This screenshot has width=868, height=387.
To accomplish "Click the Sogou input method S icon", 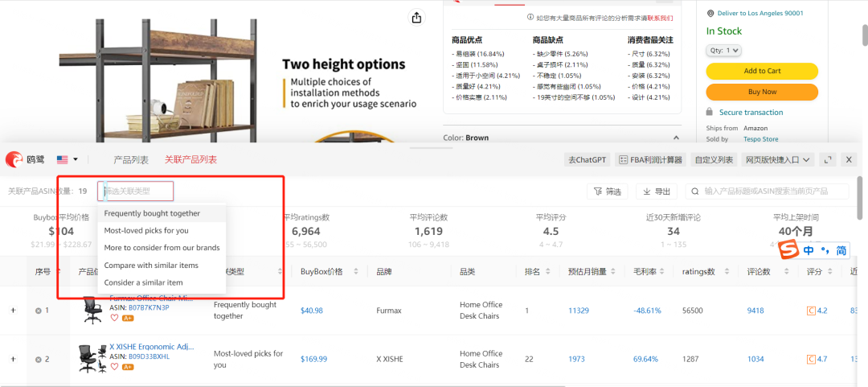I will [x=788, y=250].
